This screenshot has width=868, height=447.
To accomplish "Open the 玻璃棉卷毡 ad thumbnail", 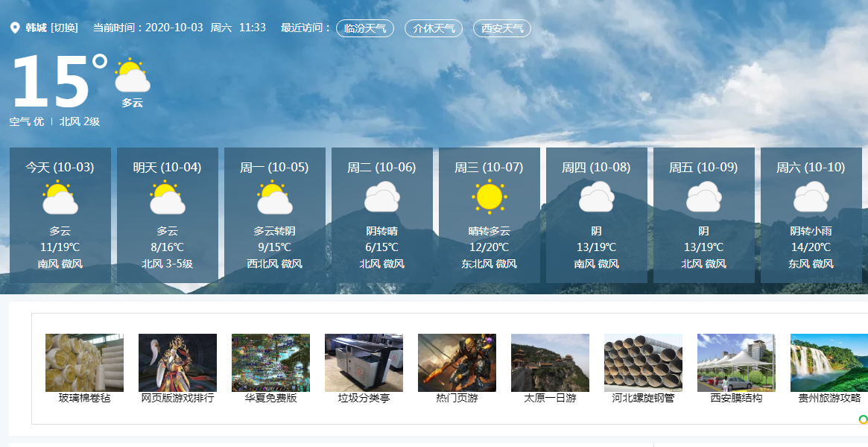I will (85, 363).
